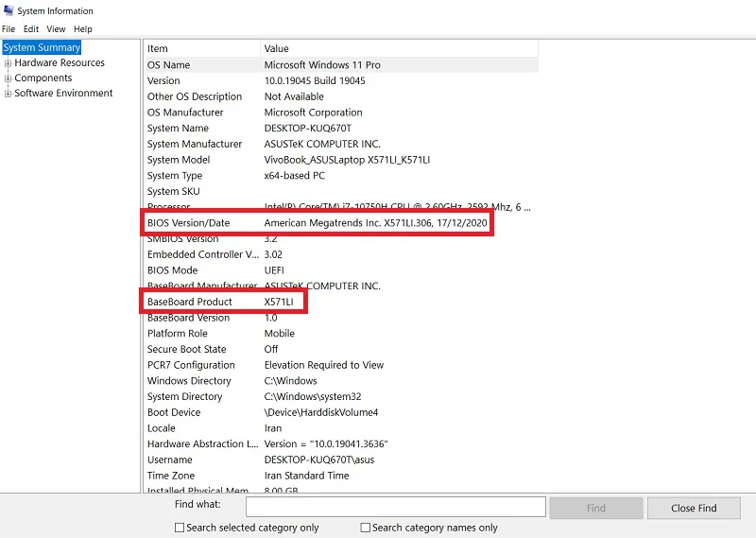Select System Summary in the tree

(x=42, y=47)
